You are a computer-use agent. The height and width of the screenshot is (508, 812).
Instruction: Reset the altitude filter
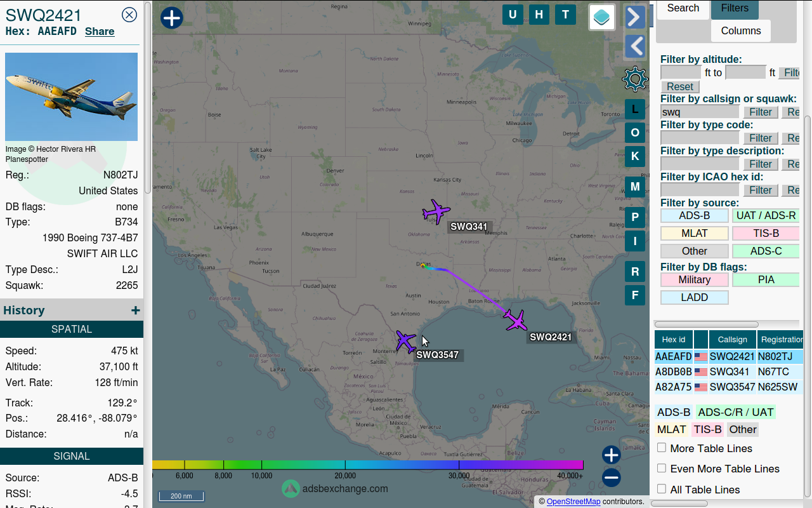[680, 86]
